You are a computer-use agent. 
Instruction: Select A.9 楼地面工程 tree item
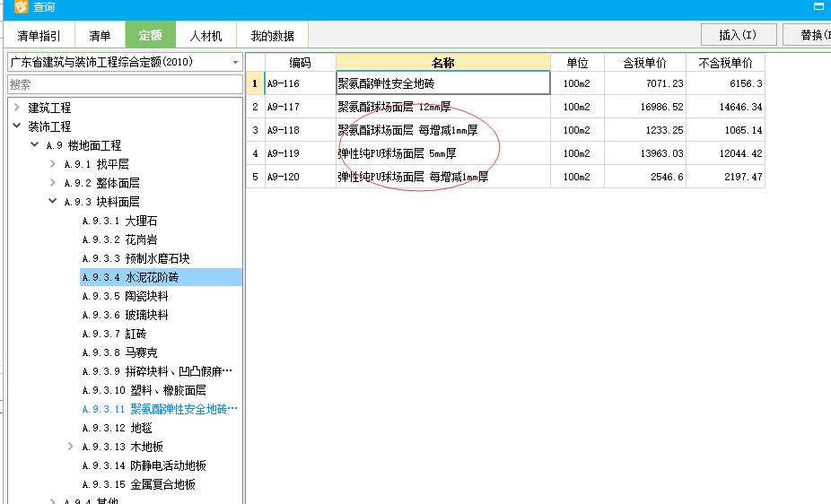[83, 145]
